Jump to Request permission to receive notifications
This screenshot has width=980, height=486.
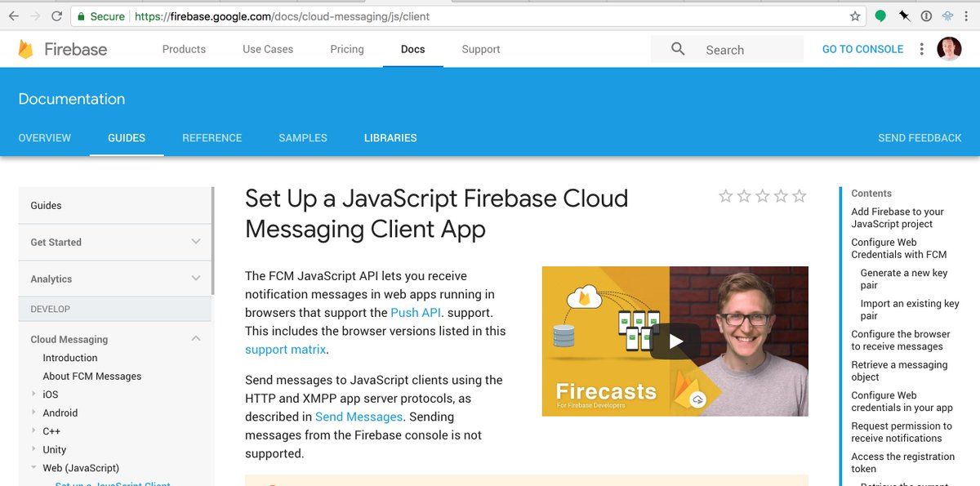(902, 432)
